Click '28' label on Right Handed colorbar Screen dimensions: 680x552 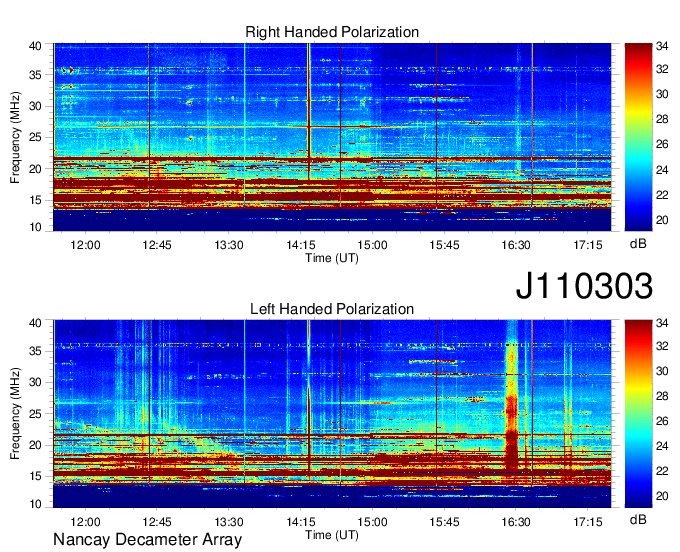point(662,119)
